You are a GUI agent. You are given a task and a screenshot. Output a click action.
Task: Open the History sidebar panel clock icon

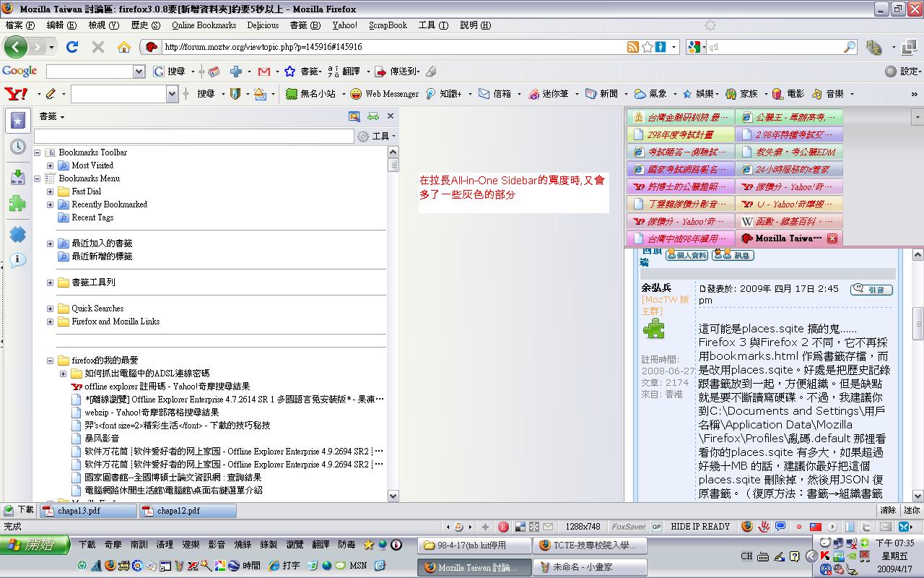point(17,147)
